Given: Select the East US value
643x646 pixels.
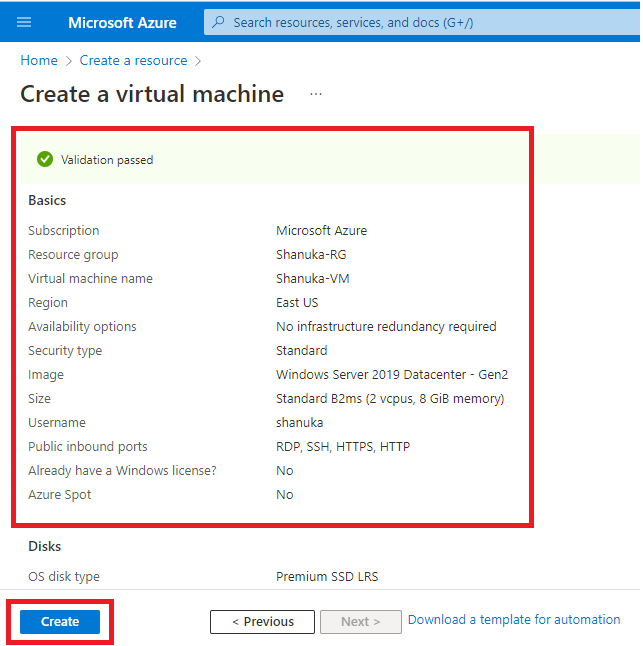Looking at the screenshot, I should click(297, 303).
